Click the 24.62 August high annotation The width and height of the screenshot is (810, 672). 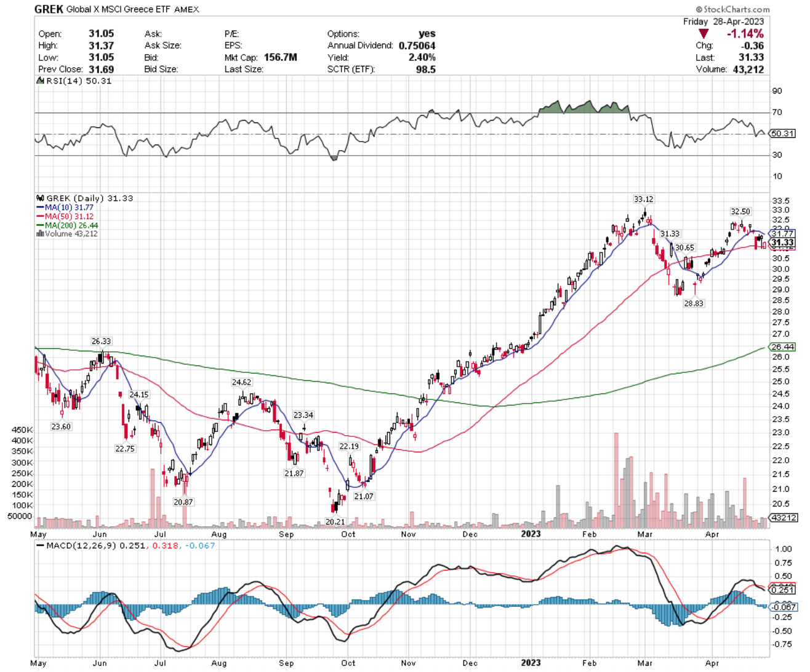242,382
